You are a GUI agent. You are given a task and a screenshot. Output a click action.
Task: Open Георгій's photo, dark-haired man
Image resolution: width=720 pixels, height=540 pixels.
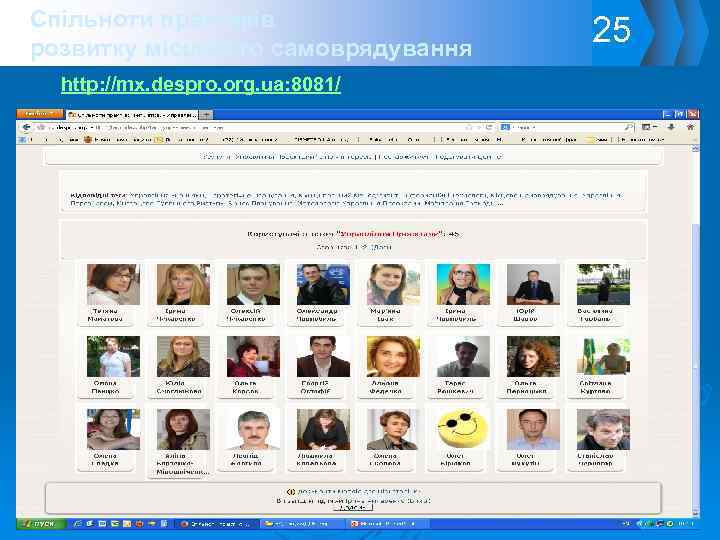point(323,356)
